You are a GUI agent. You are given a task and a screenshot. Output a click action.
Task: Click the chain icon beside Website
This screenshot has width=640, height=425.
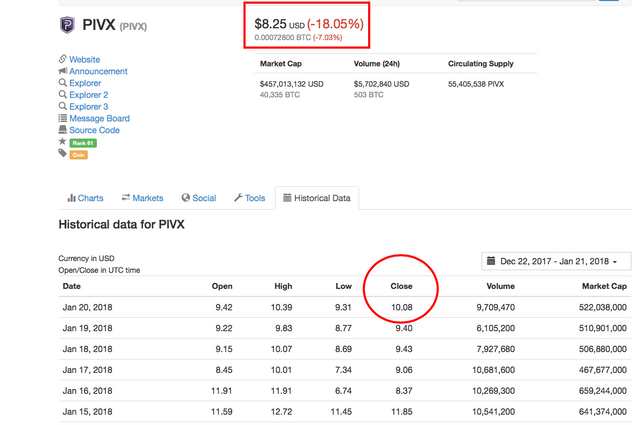click(x=62, y=59)
